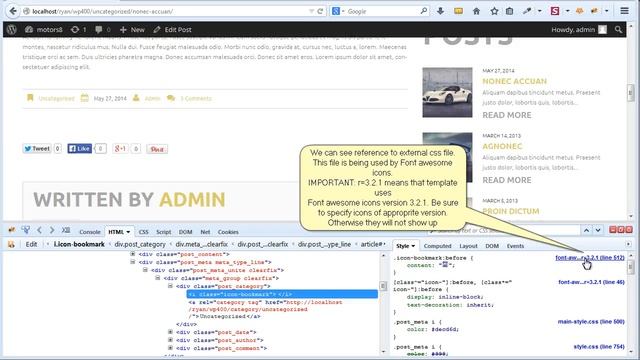Click the yellow ticket extension icon

458,11
